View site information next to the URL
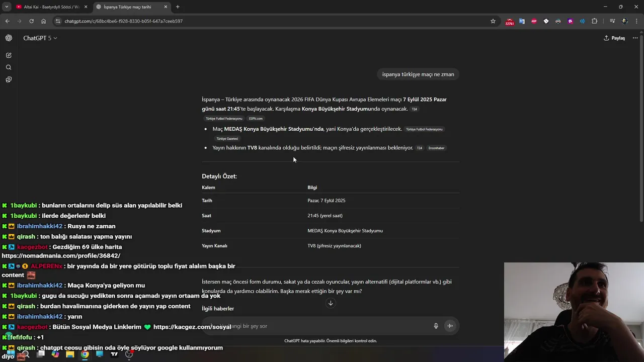 coord(58,21)
